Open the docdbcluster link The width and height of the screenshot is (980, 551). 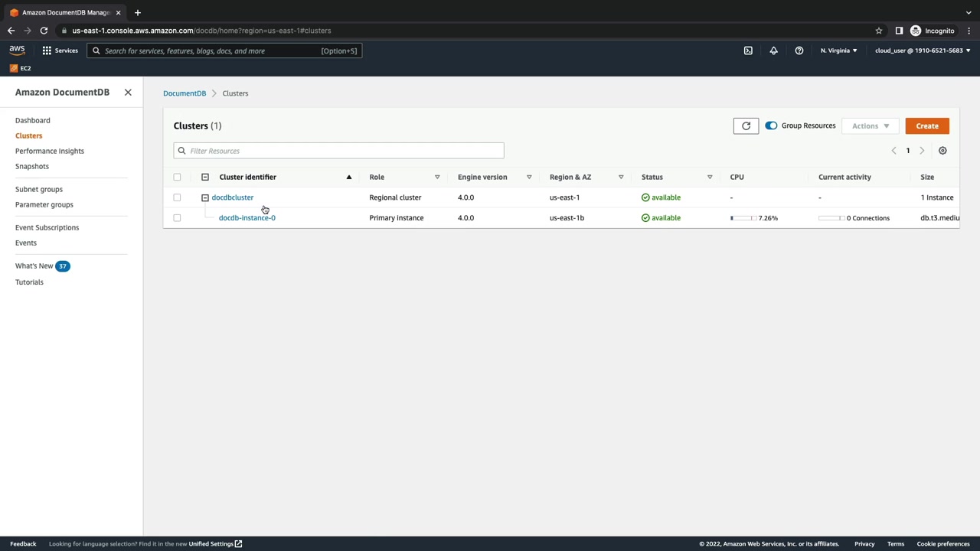tap(232, 197)
